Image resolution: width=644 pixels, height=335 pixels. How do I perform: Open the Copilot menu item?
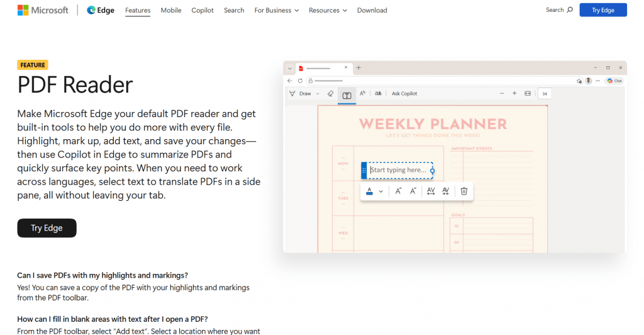203,10
